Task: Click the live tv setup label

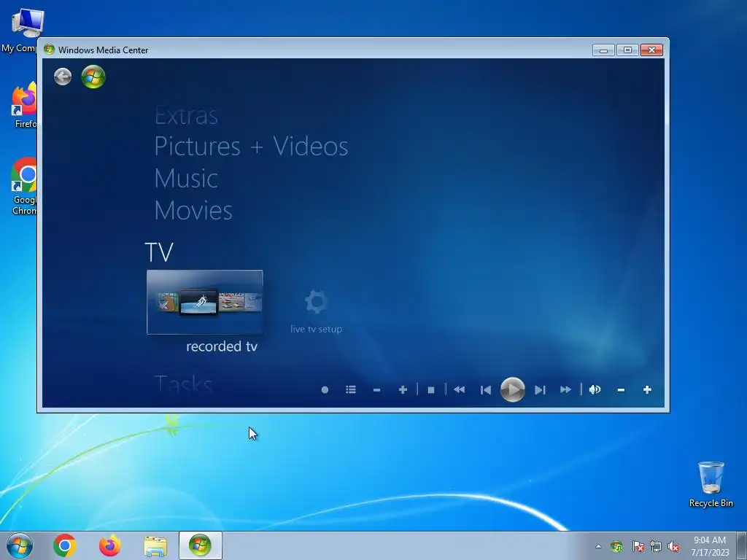Action: click(x=317, y=329)
